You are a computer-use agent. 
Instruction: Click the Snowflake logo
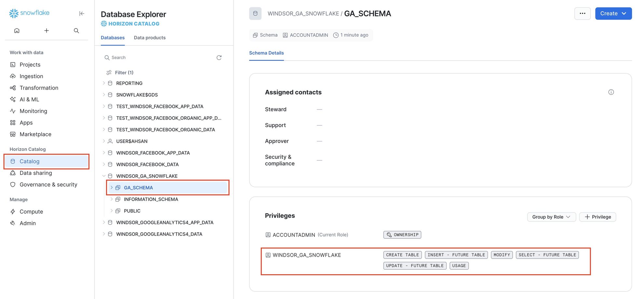pyautogui.click(x=29, y=13)
